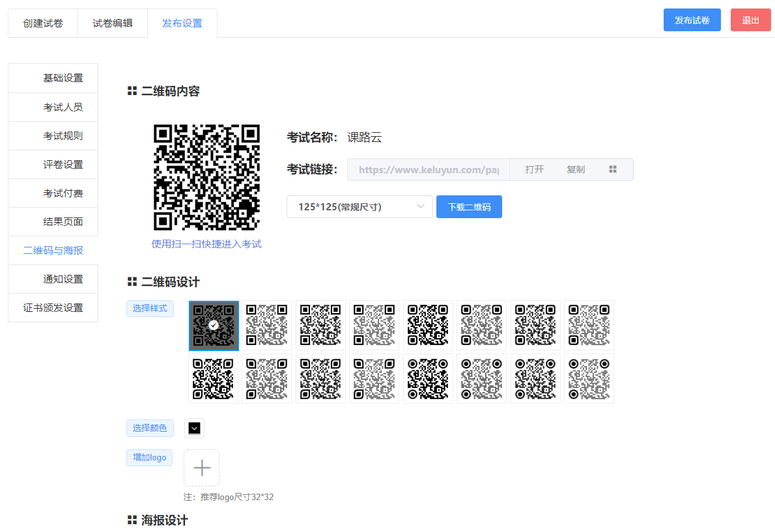Screen dimensions: 775x532
Task: Open 通知设置 in the sidebar
Action: 53,279
